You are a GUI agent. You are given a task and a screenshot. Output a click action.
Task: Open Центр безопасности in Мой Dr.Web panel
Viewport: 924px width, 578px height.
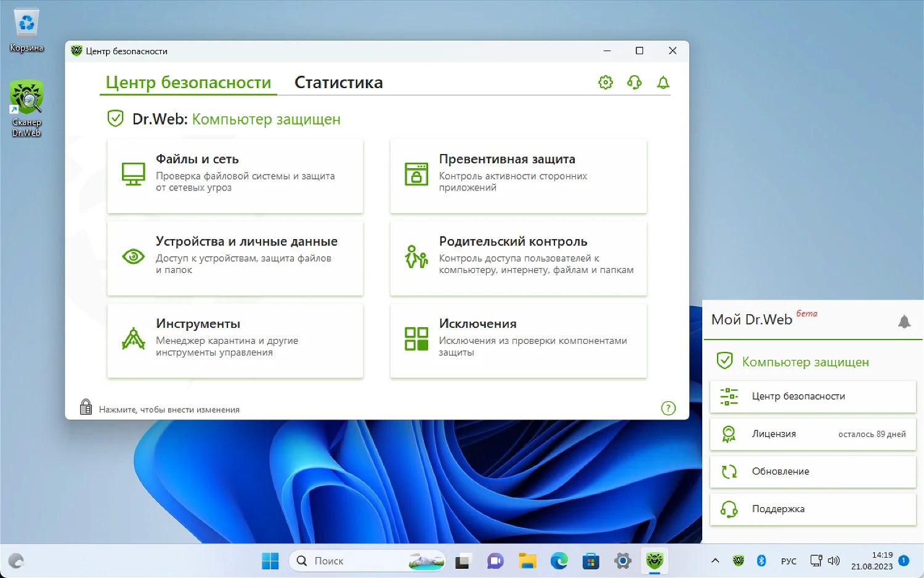(x=813, y=396)
